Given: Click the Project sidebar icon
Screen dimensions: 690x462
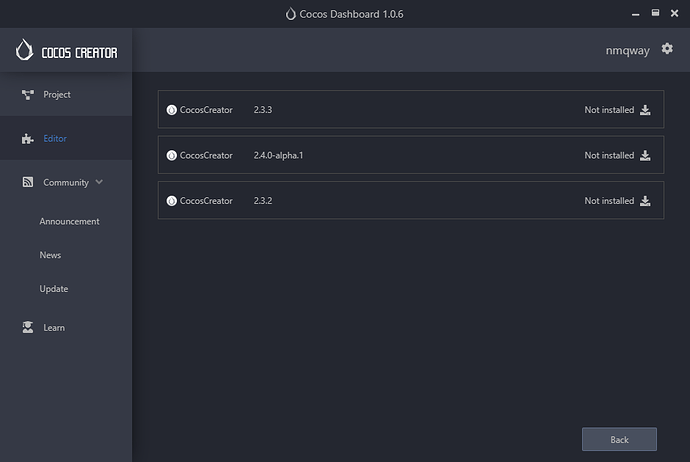Looking at the screenshot, I should (28, 95).
